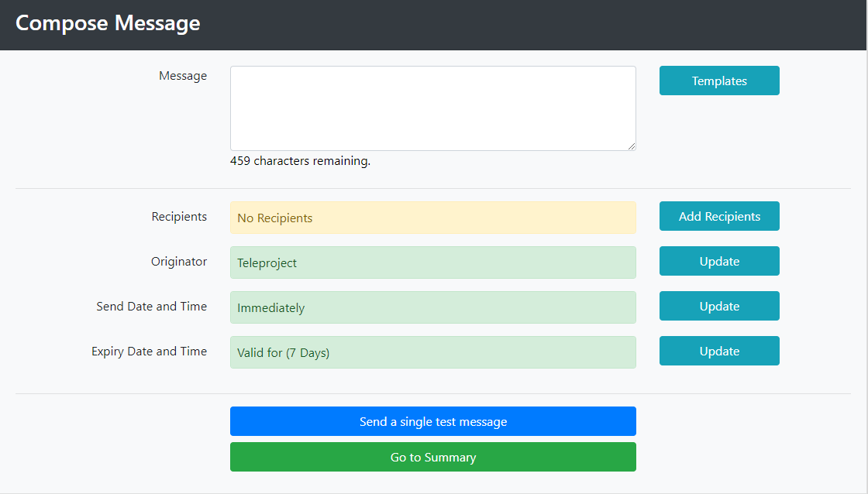Click inside the Message text area
Viewport: 868px width, 494px height.
(433, 108)
